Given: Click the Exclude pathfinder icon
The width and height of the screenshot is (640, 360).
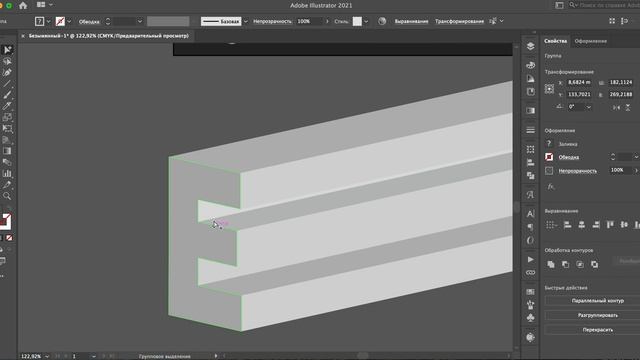Looking at the screenshot, I should coord(595,264).
